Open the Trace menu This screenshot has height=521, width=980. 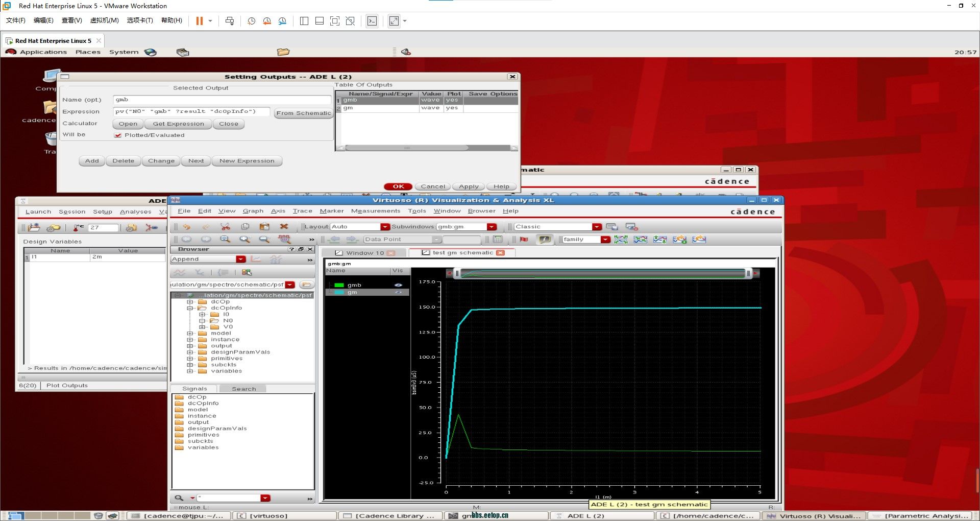tap(302, 211)
